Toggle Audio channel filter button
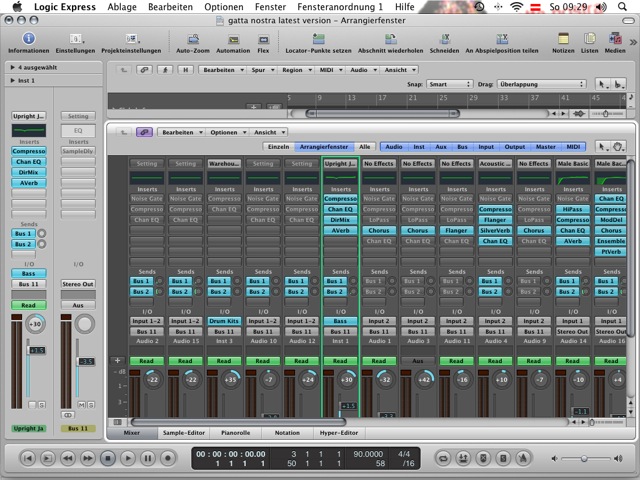This screenshot has width=640, height=480. click(394, 147)
